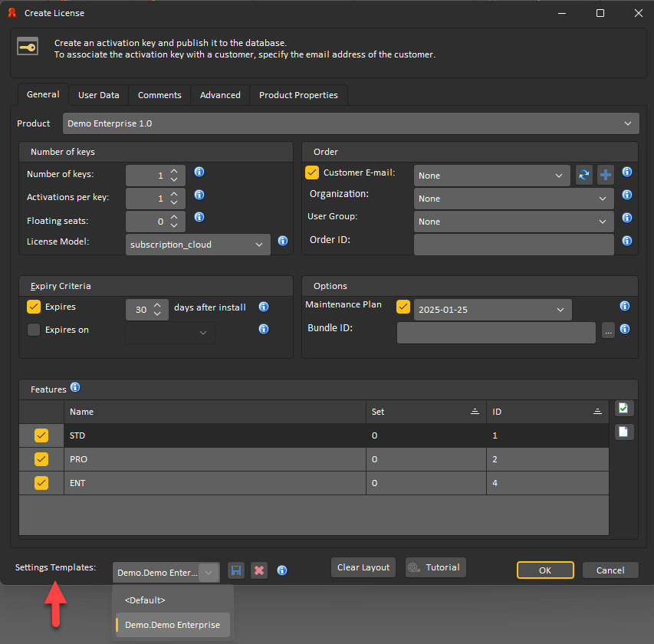
Task: Save the settings template with floppy icon
Action: point(236,570)
